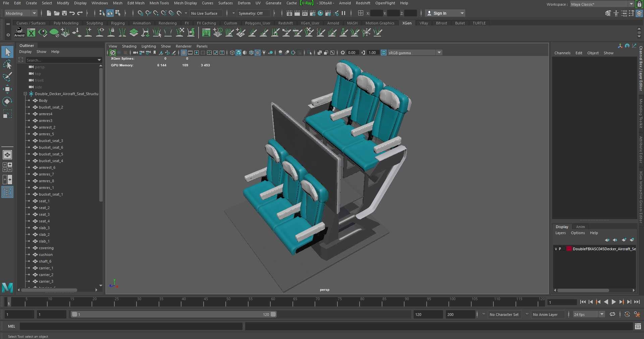The height and width of the screenshot is (339, 644).
Task: Open the Outliner search filter dropdown
Action: pos(99,60)
